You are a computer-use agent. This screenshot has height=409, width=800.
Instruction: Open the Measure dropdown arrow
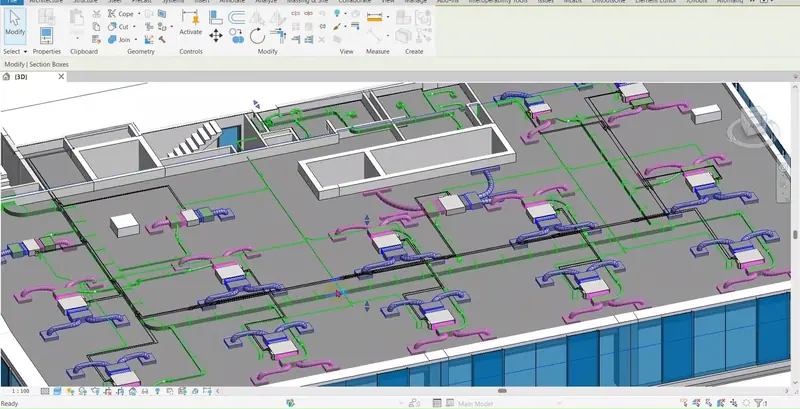[x=388, y=17]
